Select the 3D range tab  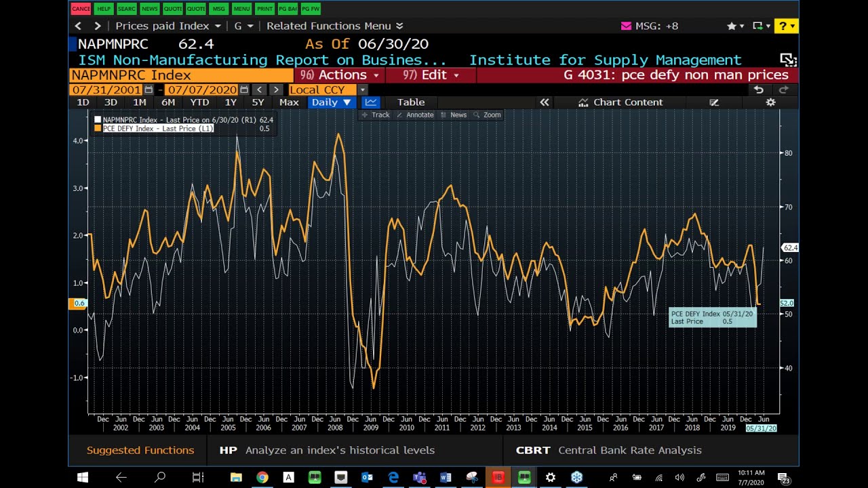(x=111, y=102)
